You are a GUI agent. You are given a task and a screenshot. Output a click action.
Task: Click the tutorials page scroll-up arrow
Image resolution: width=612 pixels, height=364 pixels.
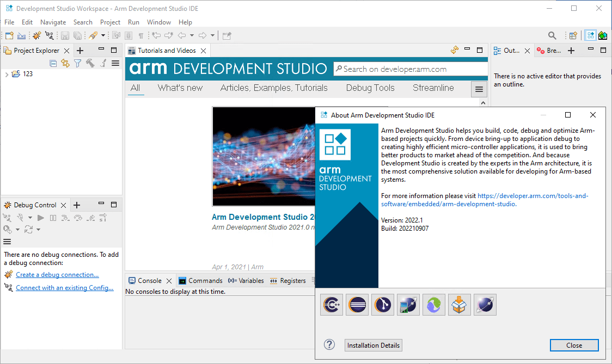click(483, 103)
